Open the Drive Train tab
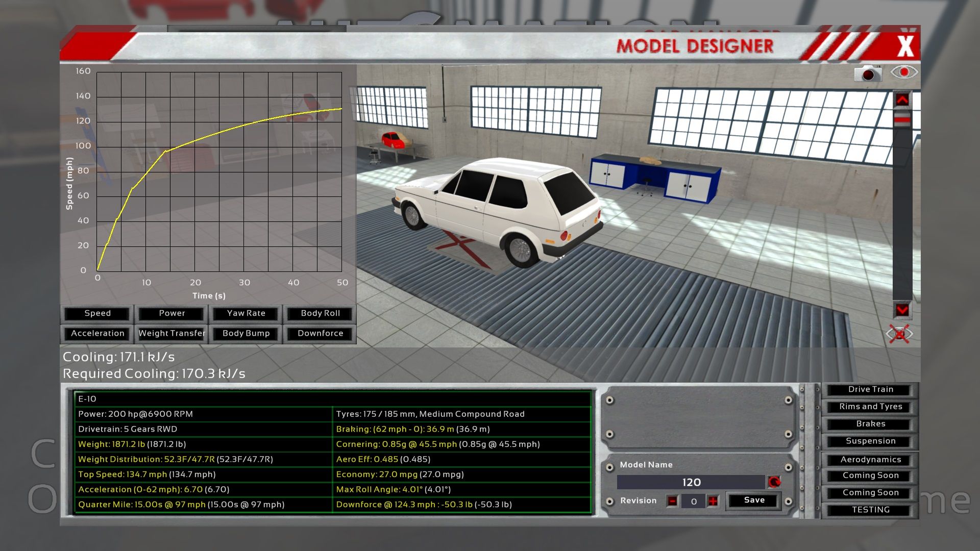 tap(870, 389)
